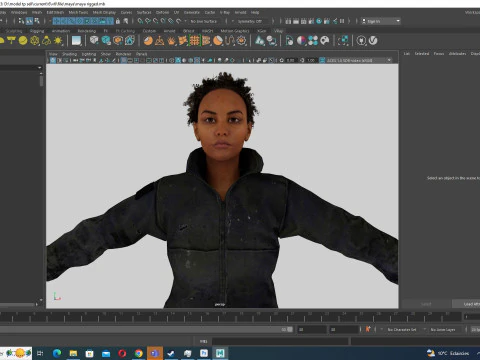The height and width of the screenshot is (360, 480).
Task: Click the timeline ruler near frame 14
Action: pos(172,316)
